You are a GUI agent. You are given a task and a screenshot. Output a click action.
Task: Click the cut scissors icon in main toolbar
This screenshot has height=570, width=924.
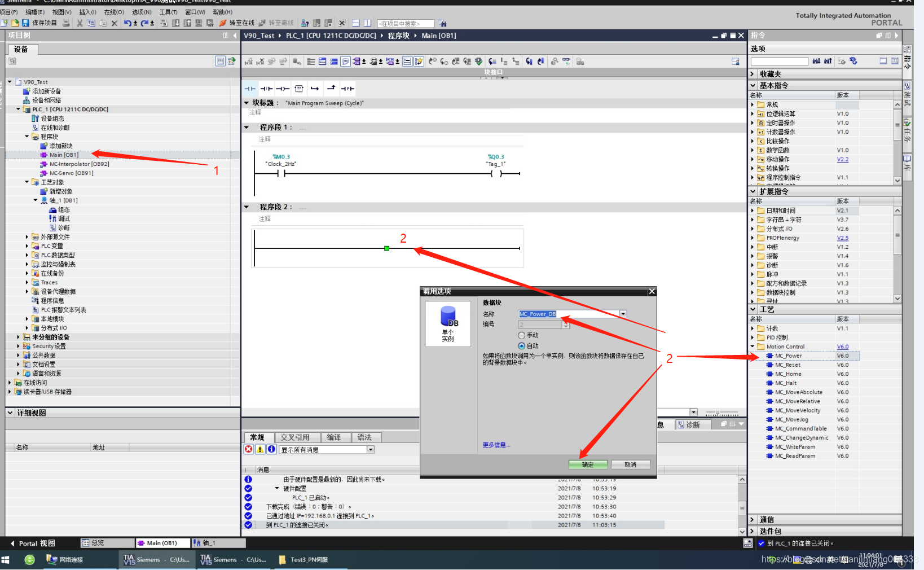coord(80,23)
